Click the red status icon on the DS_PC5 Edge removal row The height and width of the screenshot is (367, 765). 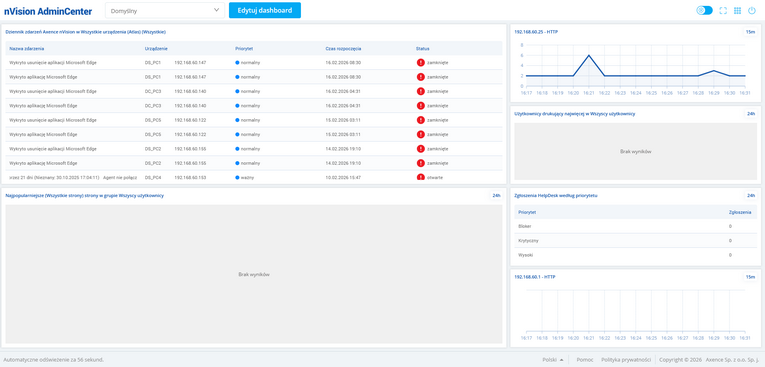(421, 120)
